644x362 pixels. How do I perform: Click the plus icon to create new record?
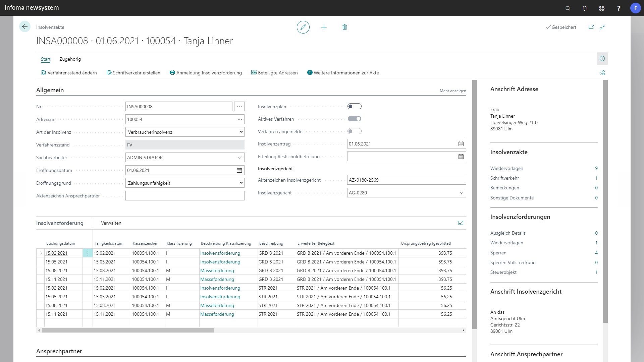[324, 27]
